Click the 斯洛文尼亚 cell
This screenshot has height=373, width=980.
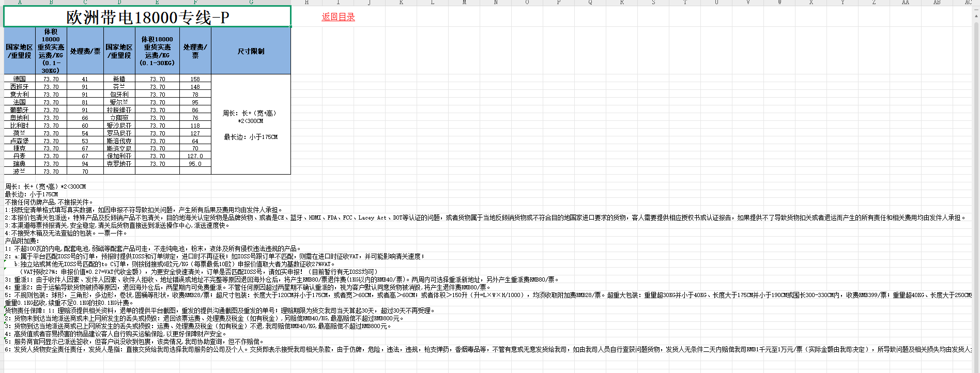coord(119,148)
